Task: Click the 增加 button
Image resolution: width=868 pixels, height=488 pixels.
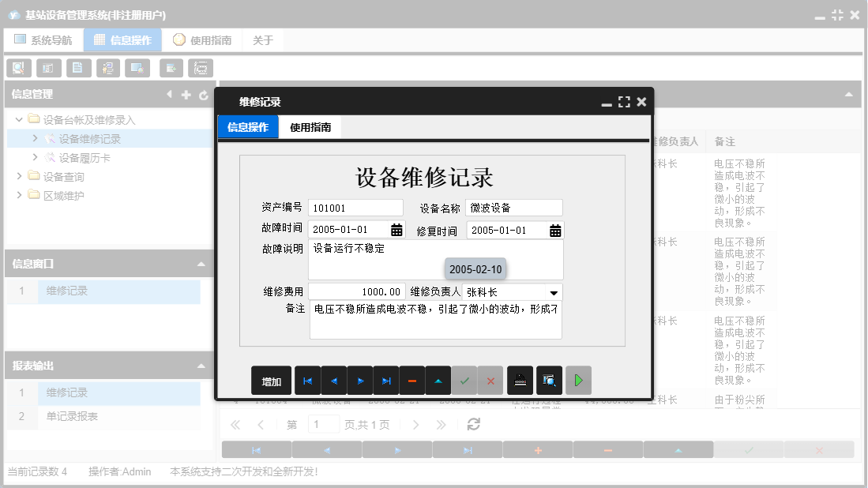Action: point(271,380)
